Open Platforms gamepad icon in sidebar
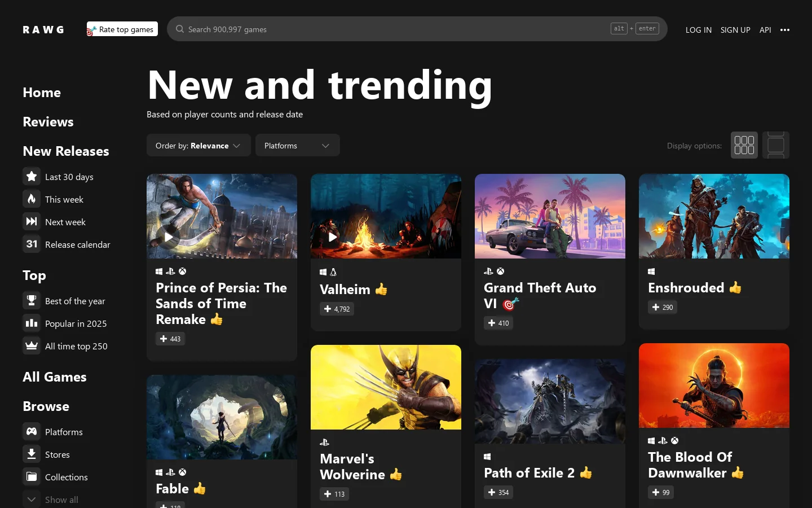The width and height of the screenshot is (812, 508). point(32,431)
